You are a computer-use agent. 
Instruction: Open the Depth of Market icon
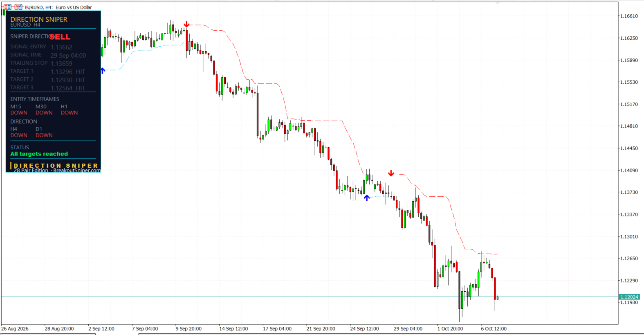click(18, 7)
